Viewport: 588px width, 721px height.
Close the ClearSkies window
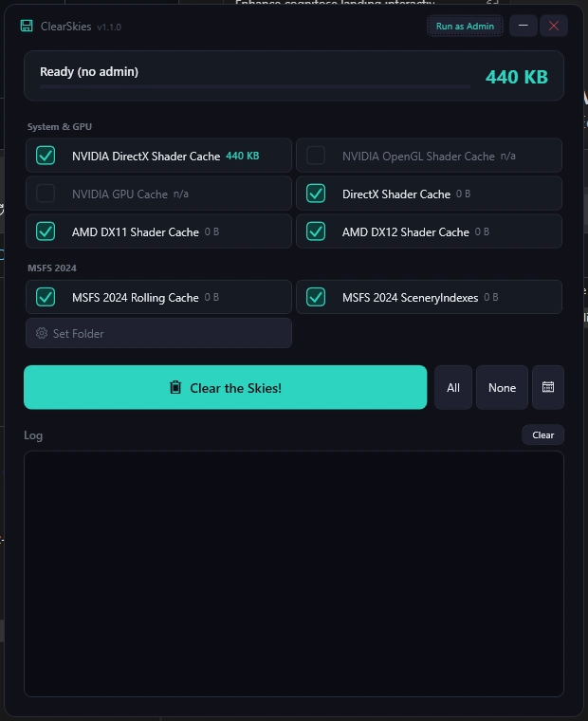554,26
